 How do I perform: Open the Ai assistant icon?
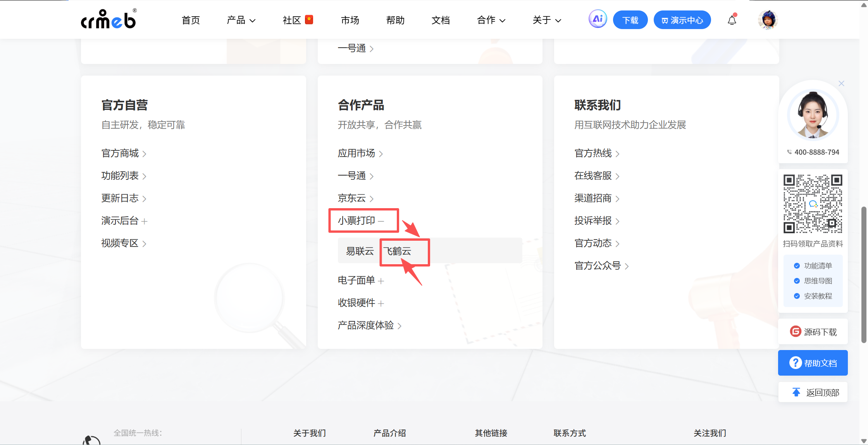pyautogui.click(x=598, y=19)
